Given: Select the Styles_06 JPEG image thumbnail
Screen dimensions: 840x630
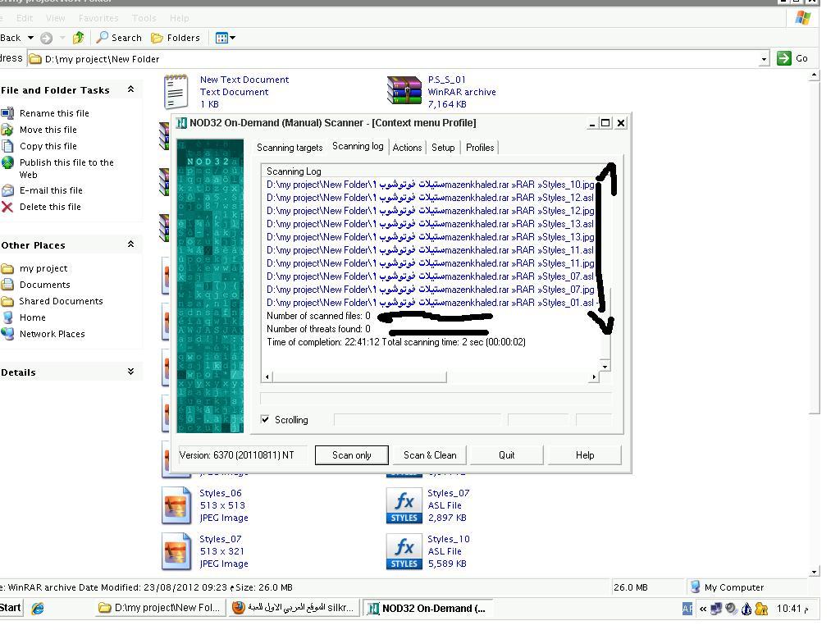Looking at the screenshot, I should (176, 505).
